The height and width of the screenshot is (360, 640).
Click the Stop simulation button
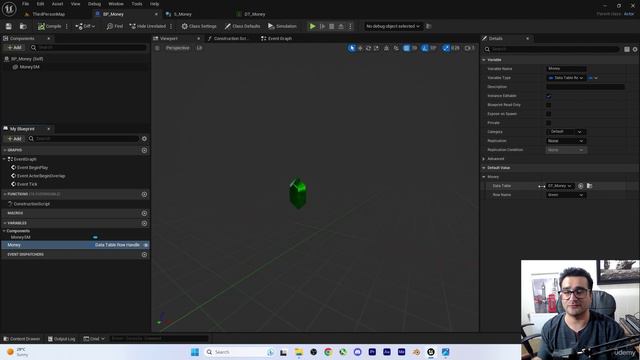[x=331, y=26]
